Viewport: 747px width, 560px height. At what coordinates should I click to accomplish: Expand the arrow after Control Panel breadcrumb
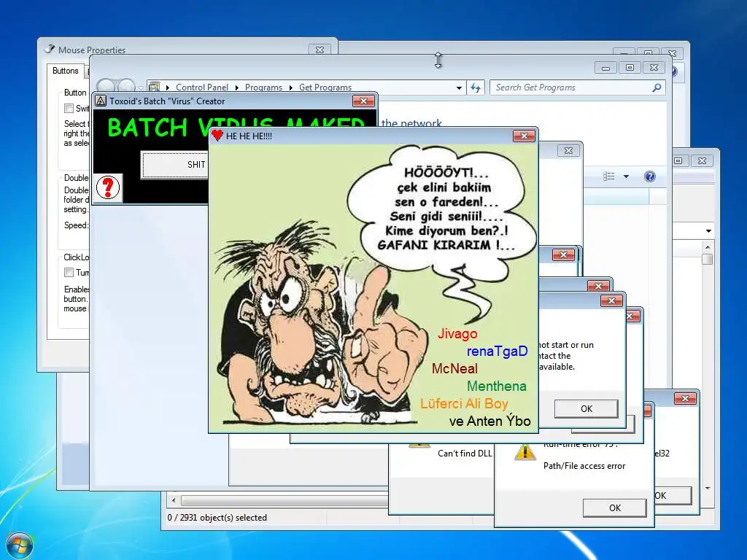coord(237,87)
